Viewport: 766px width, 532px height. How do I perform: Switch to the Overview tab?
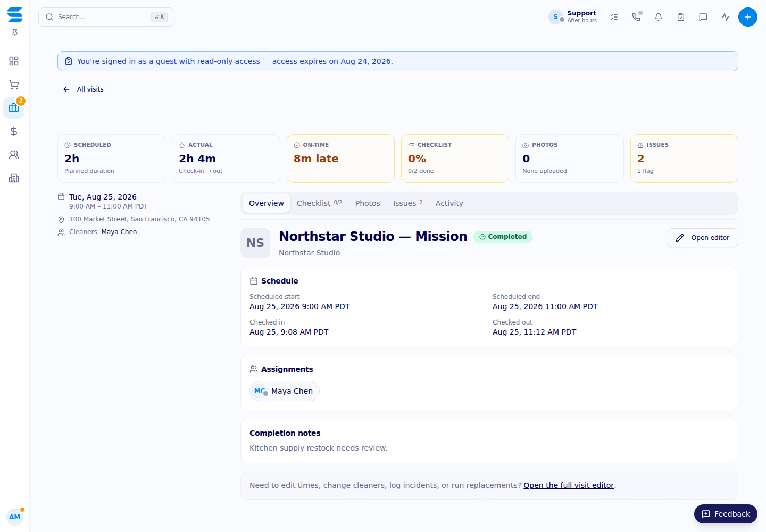point(267,203)
